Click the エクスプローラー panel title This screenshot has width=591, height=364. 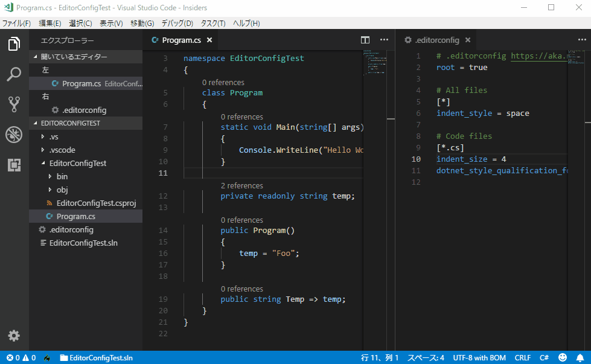click(x=68, y=40)
